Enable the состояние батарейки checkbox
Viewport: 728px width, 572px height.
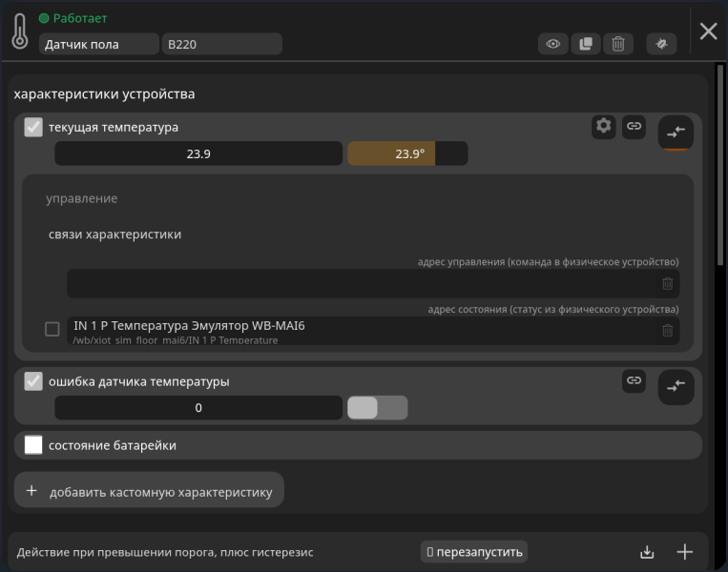(x=33, y=445)
